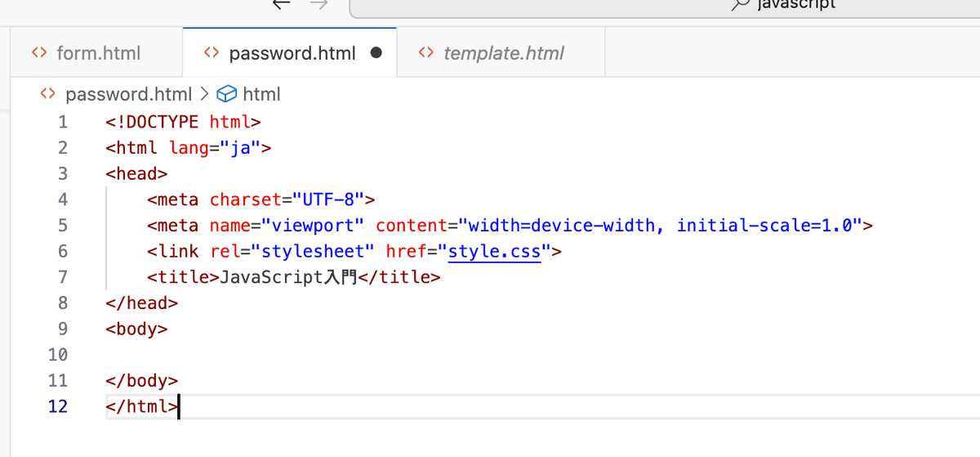The width and height of the screenshot is (980, 457).
Task: Switch to the form.html tab
Action: [x=98, y=53]
